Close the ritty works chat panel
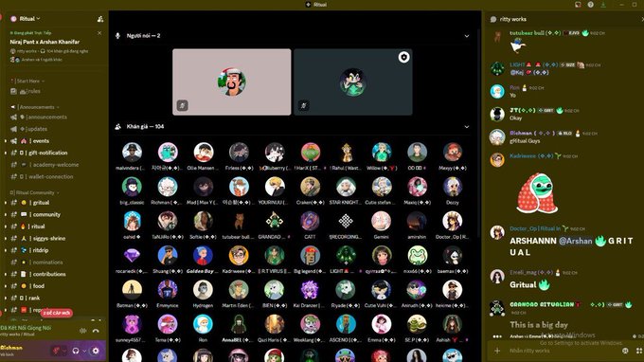The height and width of the screenshot is (362, 644). tap(642, 19)
